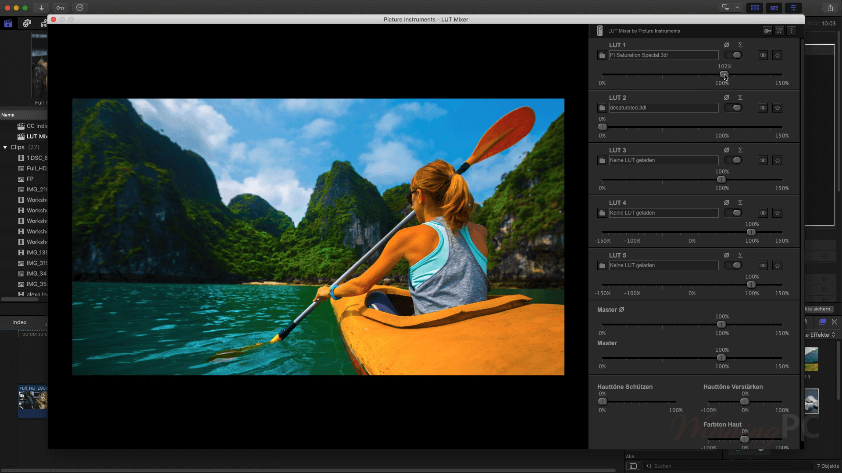
Task: Toggle LUT 2 visibility eye
Action: 763,108
